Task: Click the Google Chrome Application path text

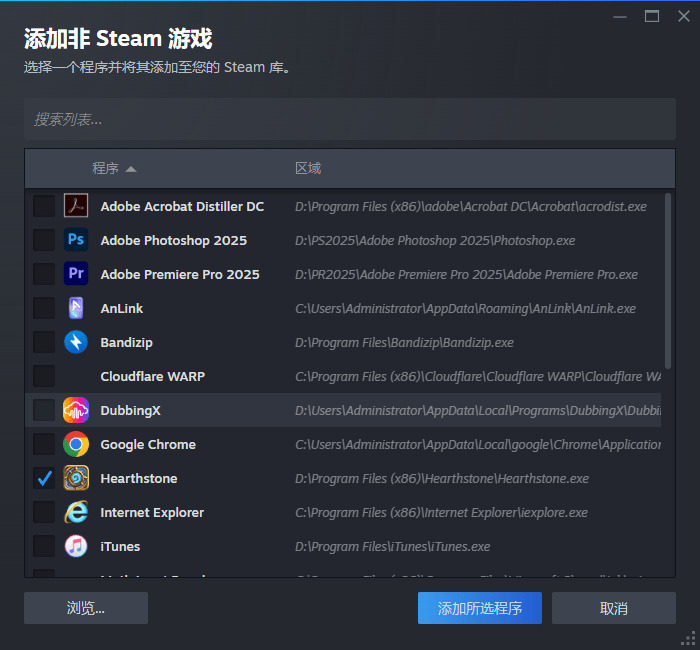Action: [478, 445]
